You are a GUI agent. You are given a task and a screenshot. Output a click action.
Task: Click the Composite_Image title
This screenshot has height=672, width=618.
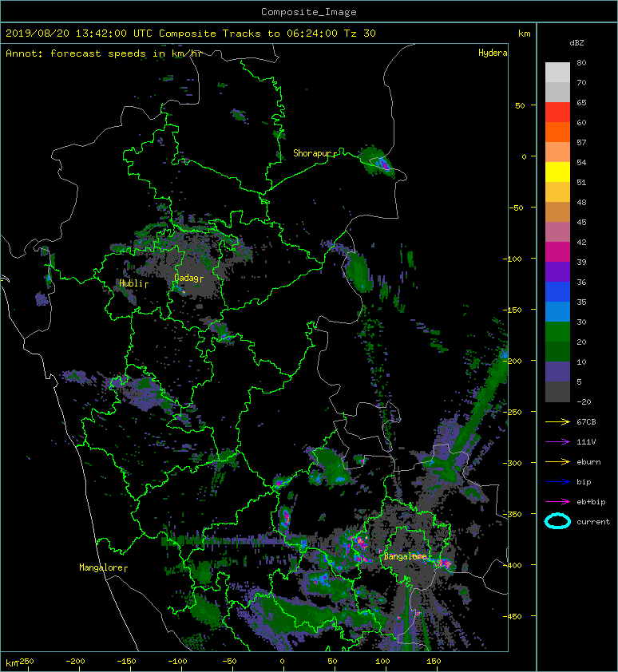click(x=309, y=12)
